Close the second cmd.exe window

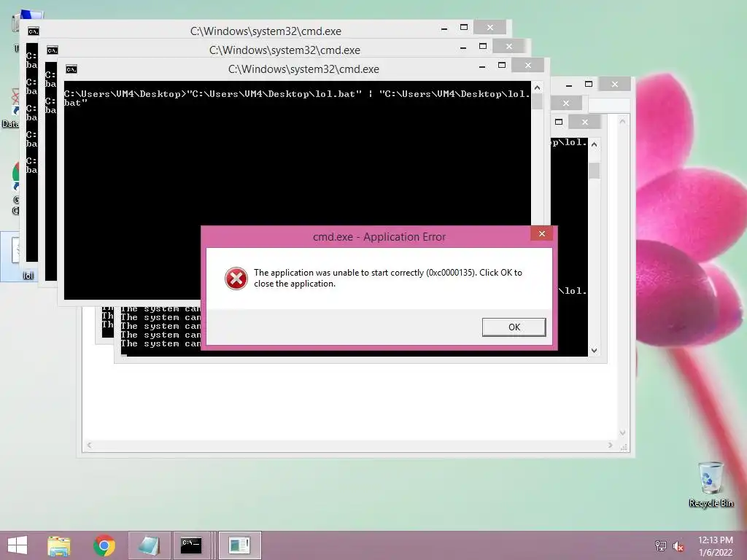(508, 46)
